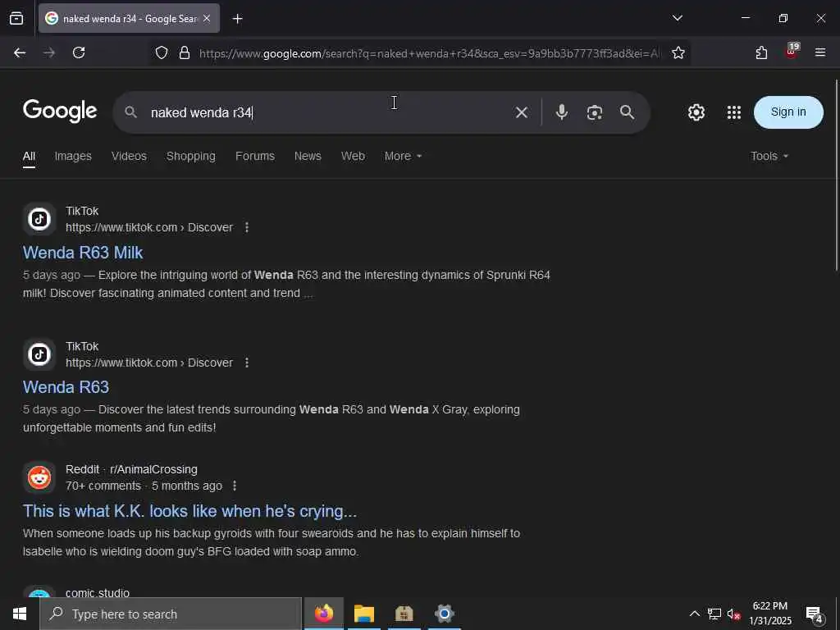Image resolution: width=840 pixels, height=630 pixels.
Task: Switch to the Videos tab
Action: pos(129,157)
